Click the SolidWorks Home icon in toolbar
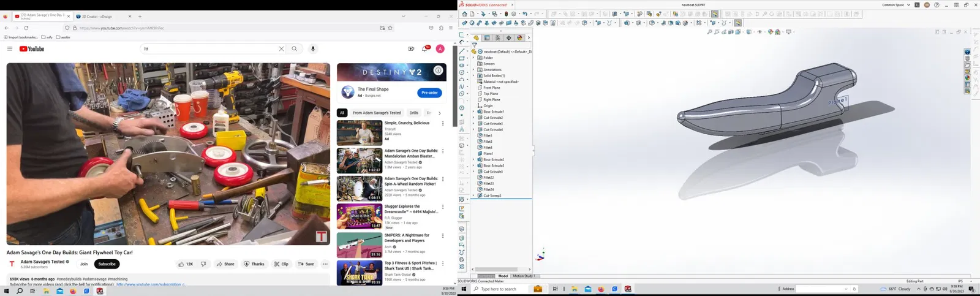The width and height of the screenshot is (980, 296). click(x=465, y=13)
